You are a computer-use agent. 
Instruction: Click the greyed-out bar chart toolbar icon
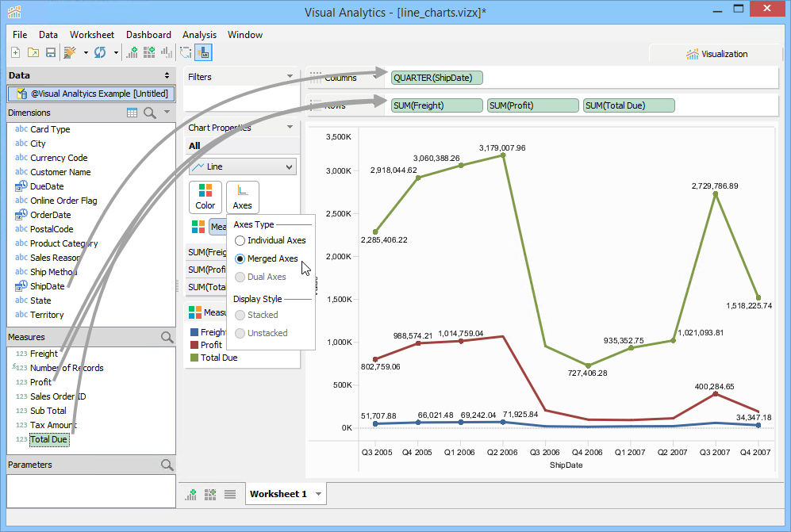click(166, 52)
